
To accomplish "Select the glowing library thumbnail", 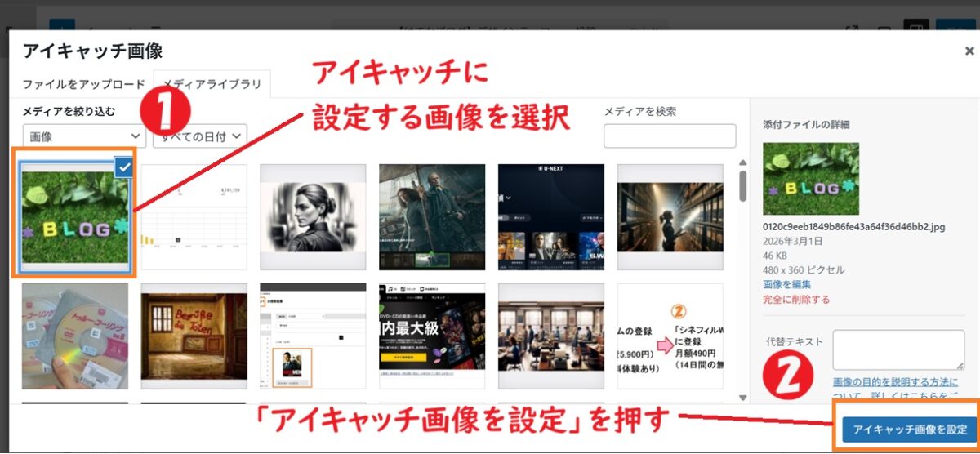I will 670,216.
